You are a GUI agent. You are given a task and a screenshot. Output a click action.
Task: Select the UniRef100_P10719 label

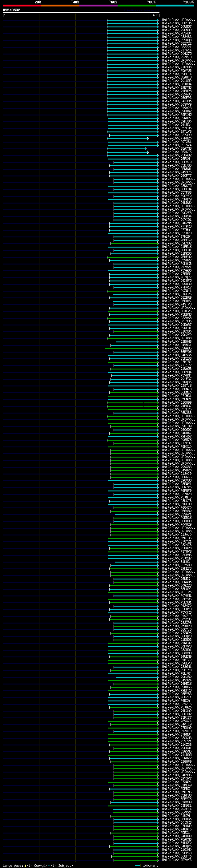pos(176,616)
